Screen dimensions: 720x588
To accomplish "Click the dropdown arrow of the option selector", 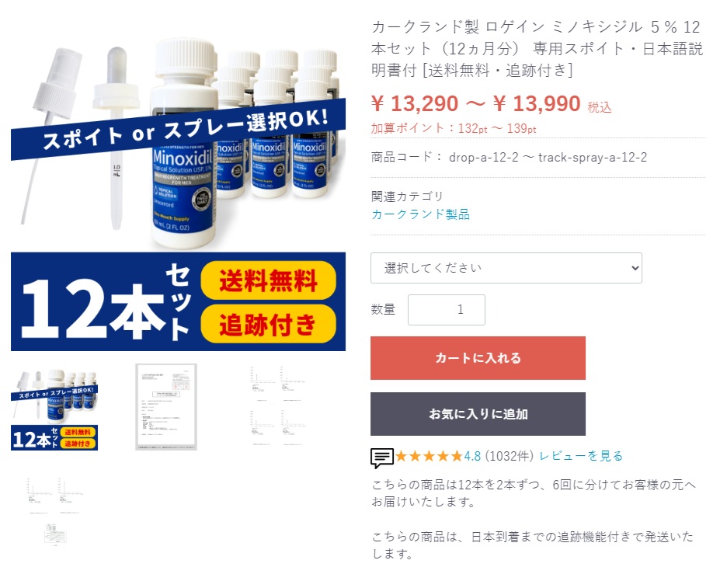I will [x=635, y=268].
